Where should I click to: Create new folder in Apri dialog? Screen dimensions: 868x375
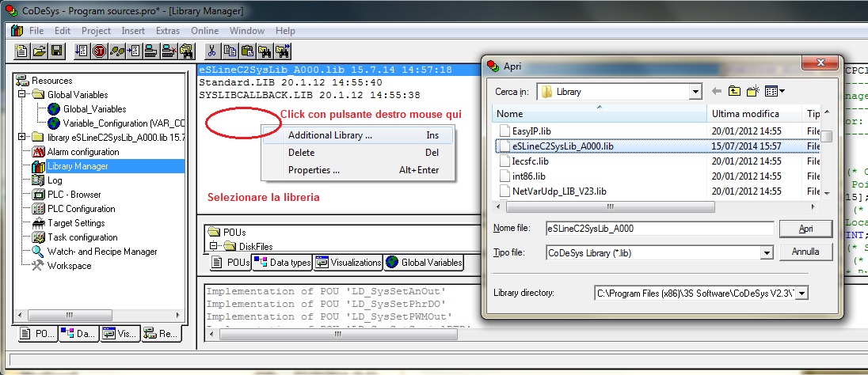click(752, 91)
